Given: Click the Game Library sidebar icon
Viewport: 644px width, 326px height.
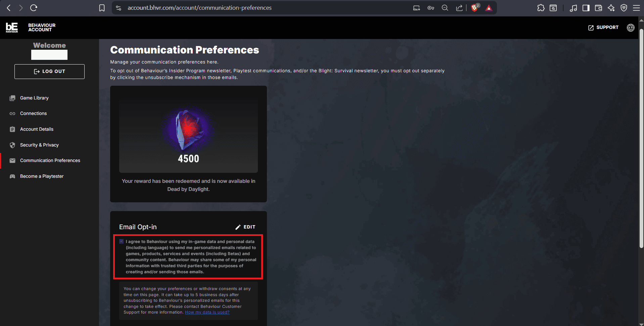Looking at the screenshot, I should coord(12,98).
